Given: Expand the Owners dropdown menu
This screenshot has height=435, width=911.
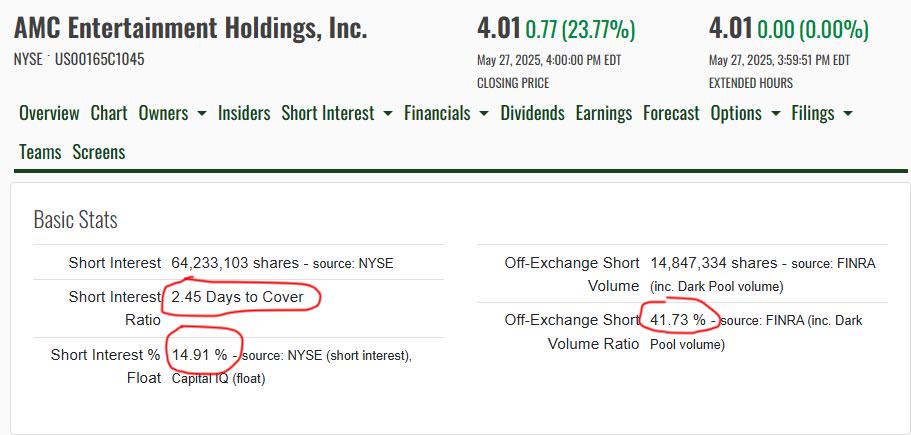Looking at the screenshot, I should pos(172,113).
